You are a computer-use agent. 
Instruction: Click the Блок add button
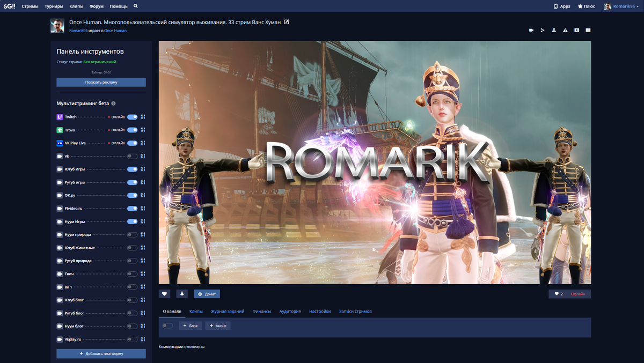(190, 325)
